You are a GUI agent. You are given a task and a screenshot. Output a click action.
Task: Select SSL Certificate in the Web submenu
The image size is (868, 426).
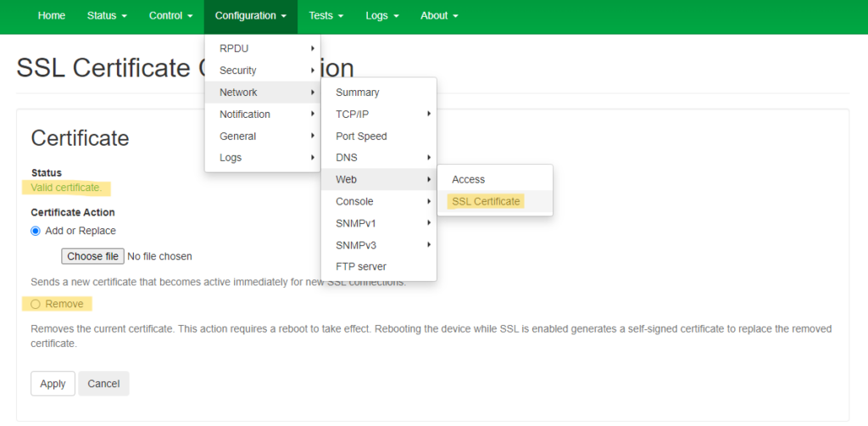(486, 202)
